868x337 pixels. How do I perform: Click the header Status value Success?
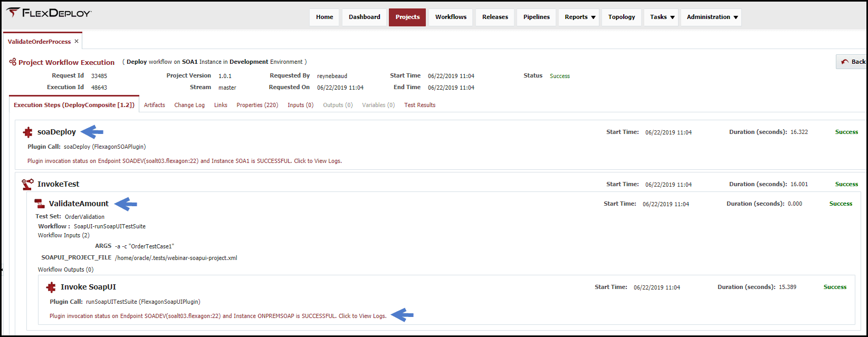click(560, 76)
